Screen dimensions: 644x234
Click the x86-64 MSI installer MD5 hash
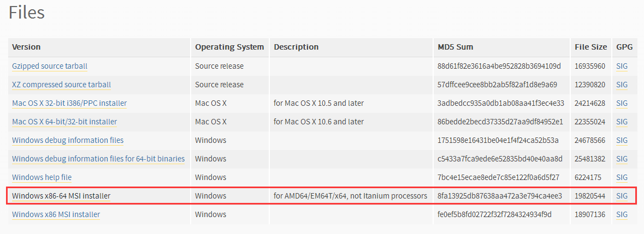tap(500, 196)
